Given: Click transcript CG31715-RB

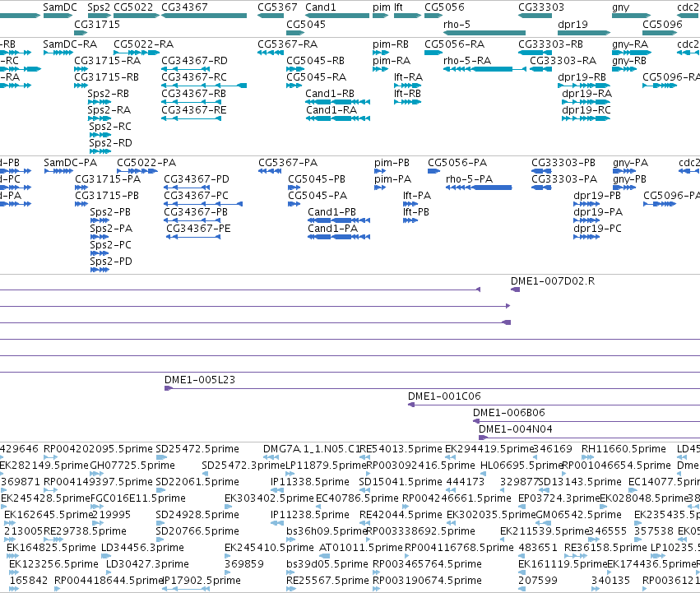Looking at the screenshot, I should click(x=106, y=77).
